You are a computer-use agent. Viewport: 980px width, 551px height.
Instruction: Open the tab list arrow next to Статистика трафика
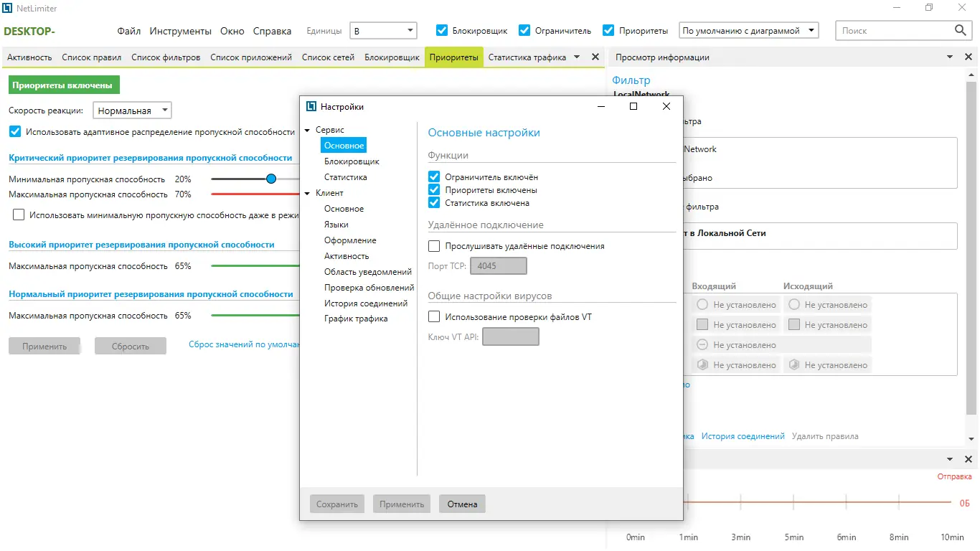(x=577, y=57)
